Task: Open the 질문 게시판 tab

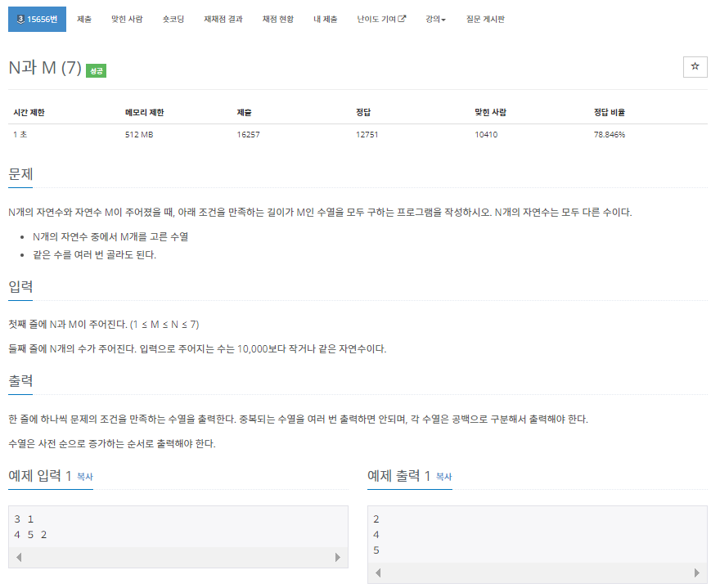Action: point(485,19)
